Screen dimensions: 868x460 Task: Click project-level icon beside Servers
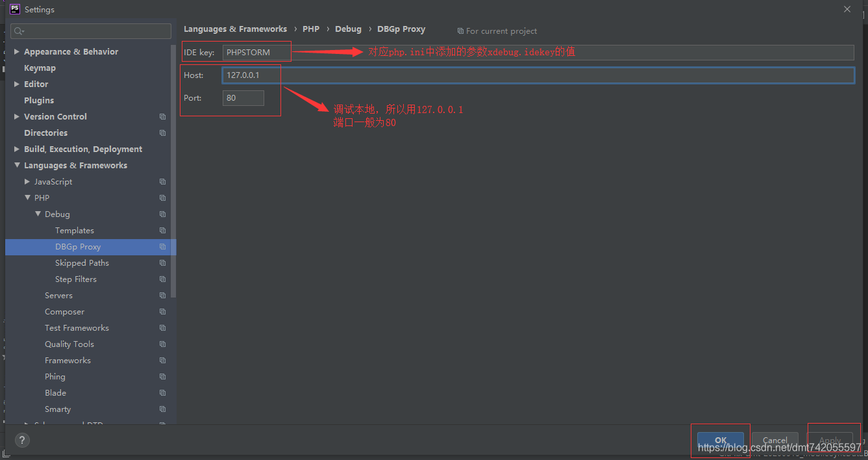[162, 296]
